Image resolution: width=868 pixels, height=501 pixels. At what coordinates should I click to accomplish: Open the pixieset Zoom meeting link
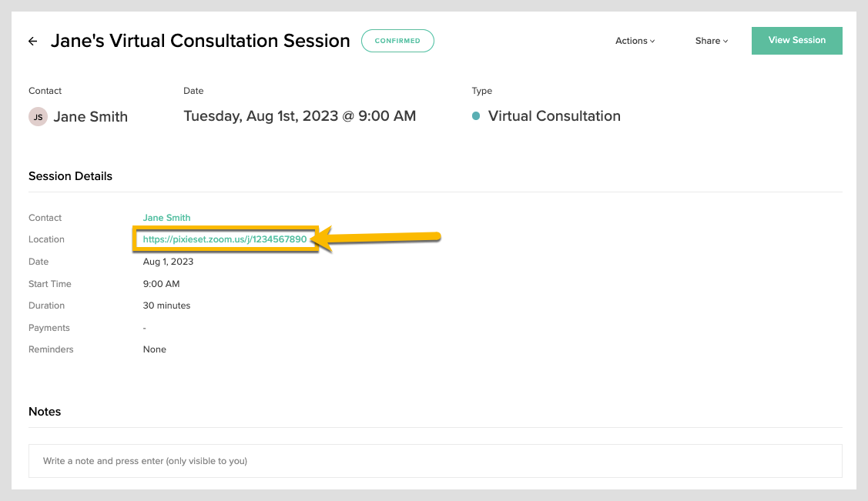coord(225,239)
